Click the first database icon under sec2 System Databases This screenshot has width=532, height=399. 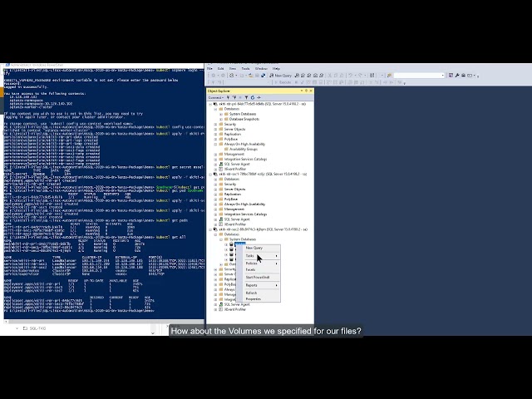coord(232,244)
